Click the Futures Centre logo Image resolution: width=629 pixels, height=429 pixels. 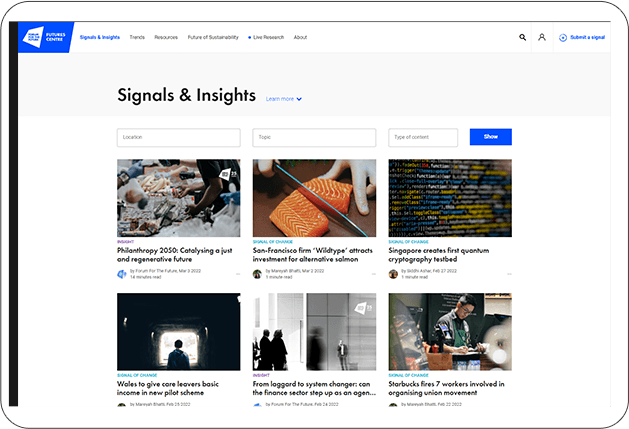pos(45,37)
